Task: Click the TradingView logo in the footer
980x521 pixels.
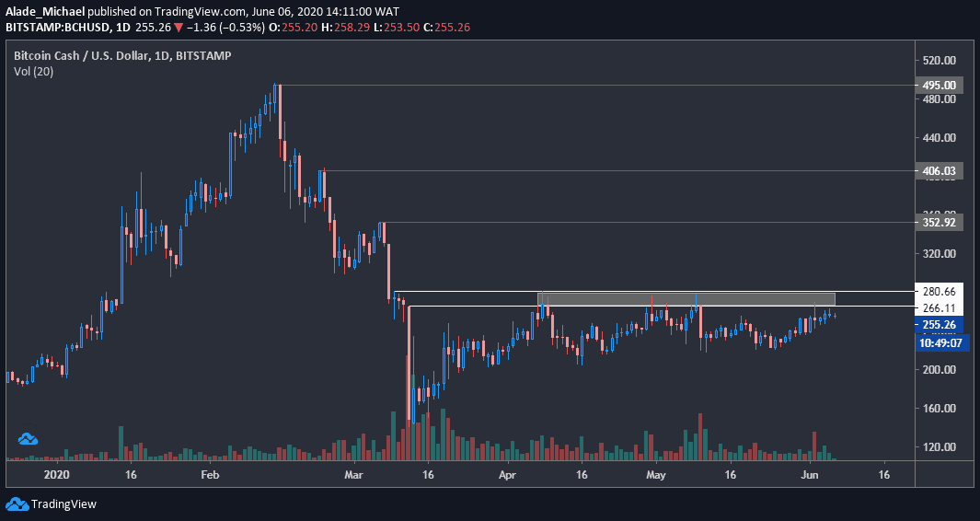Action: (52, 504)
